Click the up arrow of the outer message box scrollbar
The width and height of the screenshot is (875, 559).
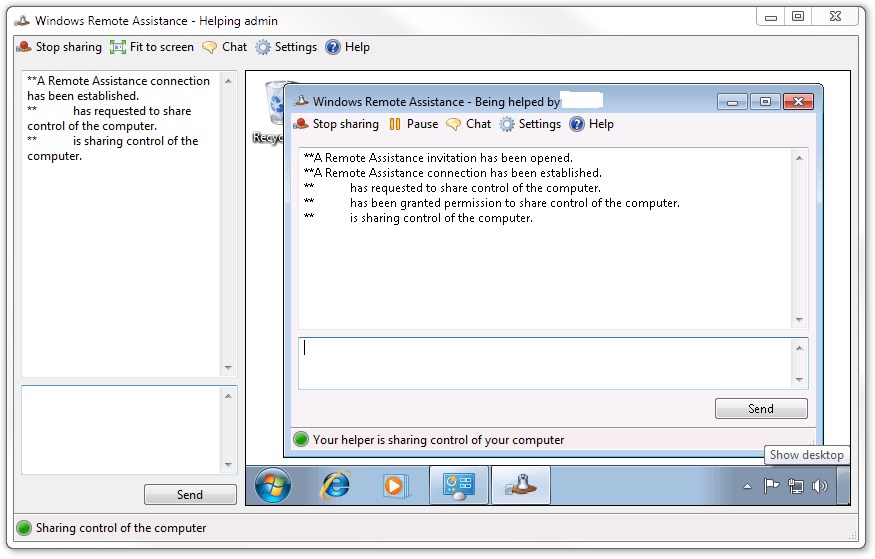pos(228,396)
